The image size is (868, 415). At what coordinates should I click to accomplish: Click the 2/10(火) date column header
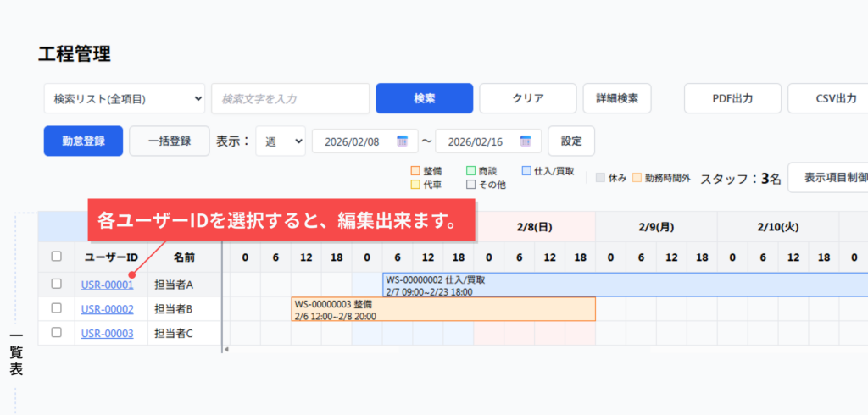777,227
